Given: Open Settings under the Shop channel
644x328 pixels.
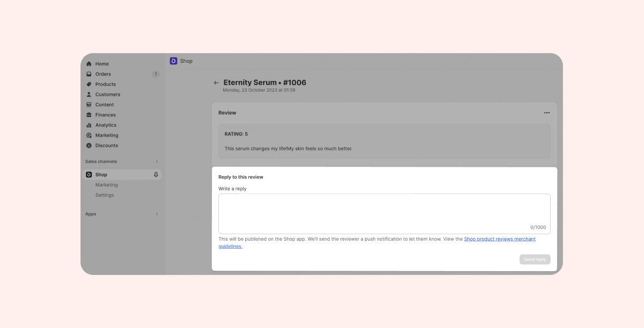Looking at the screenshot, I should pyautogui.click(x=105, y=195).
